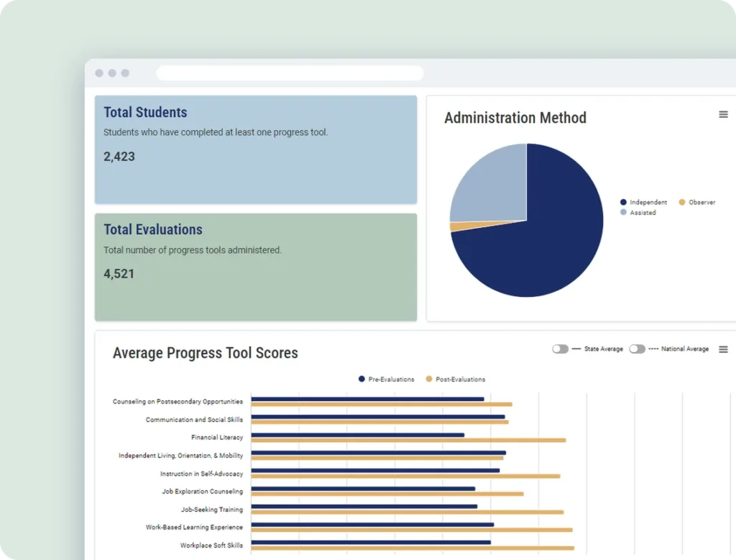This screenshot has height=560, width=736.
Task: Click the Workplace Soft Skills label
Action: (212, 546)
